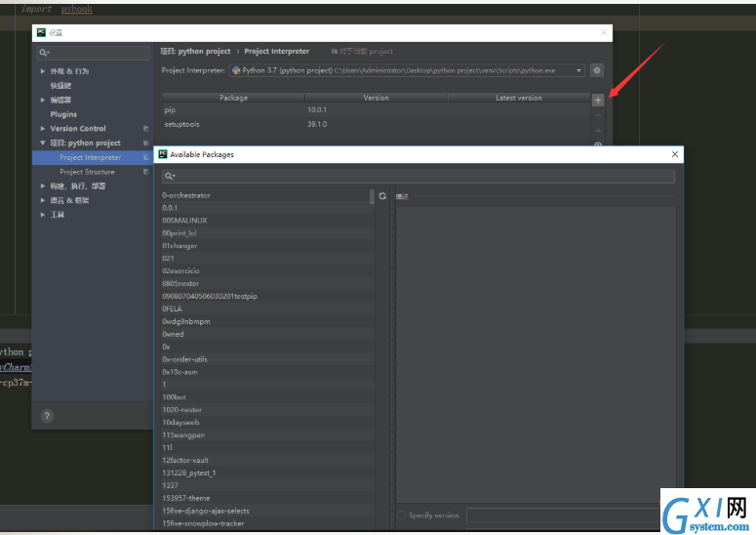Click the Version column header
756x535 pixels.
377,98
